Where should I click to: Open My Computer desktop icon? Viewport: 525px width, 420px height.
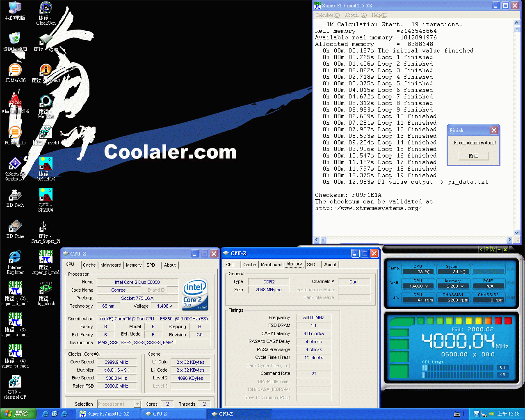click(15, 11)
